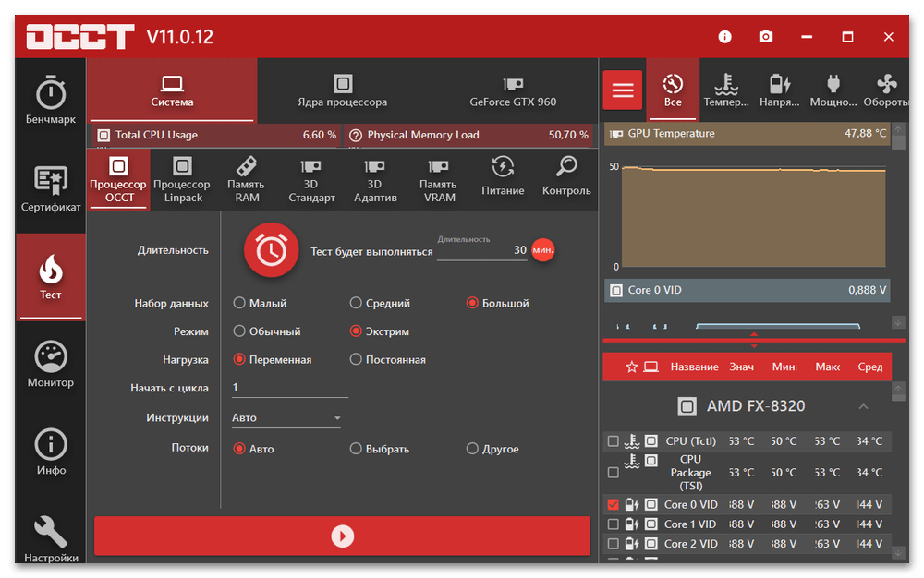
Task: Click the clock duration icon
Action: 271,250
